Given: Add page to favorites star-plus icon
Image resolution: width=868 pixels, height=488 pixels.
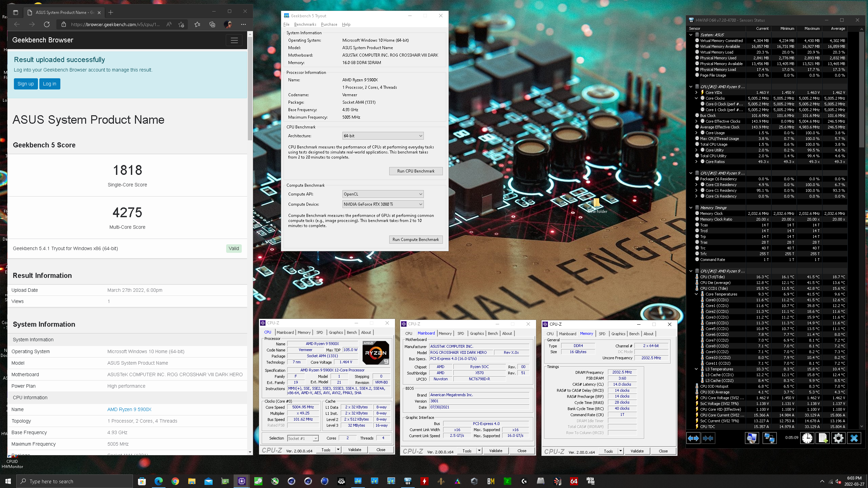Looking at the screenshot, I should (181, 24).
